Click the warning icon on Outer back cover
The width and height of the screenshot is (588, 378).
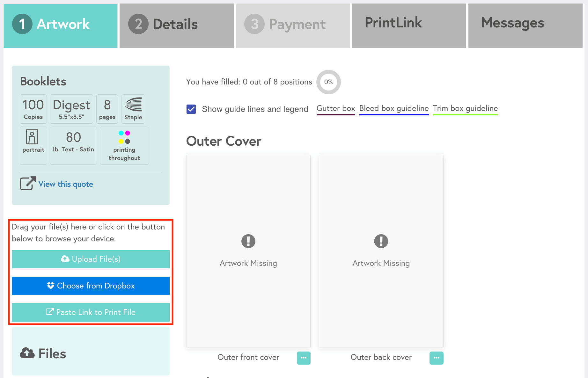381,241
